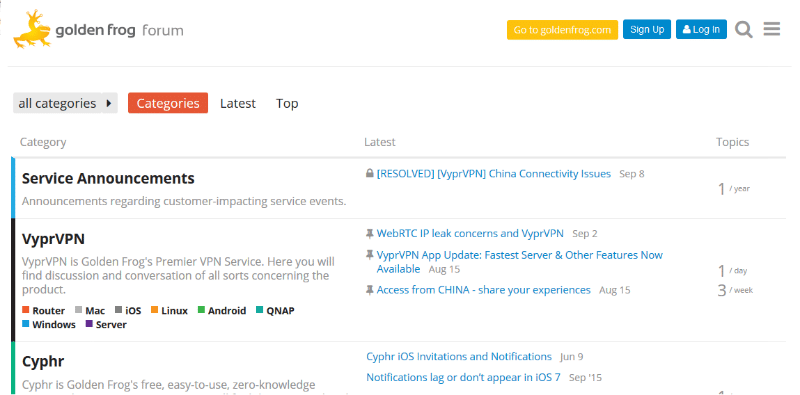800x395 pixels.
Task: Open the hamburger menu icon
Action: 771,29
